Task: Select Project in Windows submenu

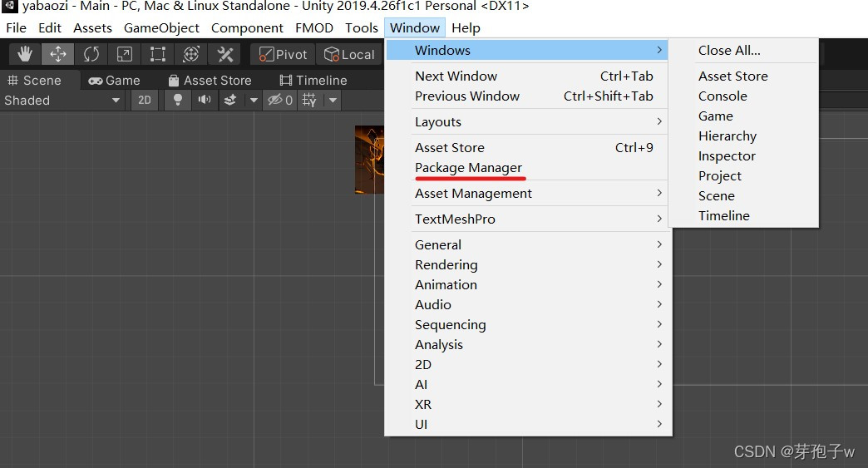Action: click(743, 175)
